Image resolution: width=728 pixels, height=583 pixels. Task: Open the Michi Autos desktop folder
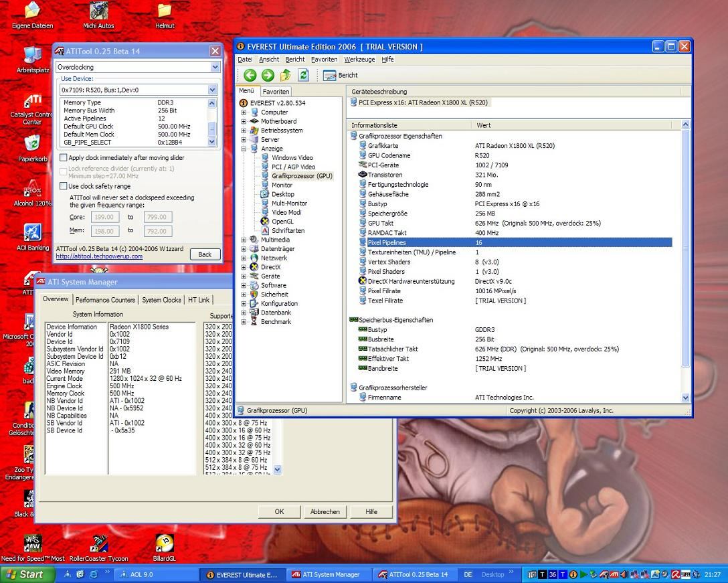tap(98, 15)
